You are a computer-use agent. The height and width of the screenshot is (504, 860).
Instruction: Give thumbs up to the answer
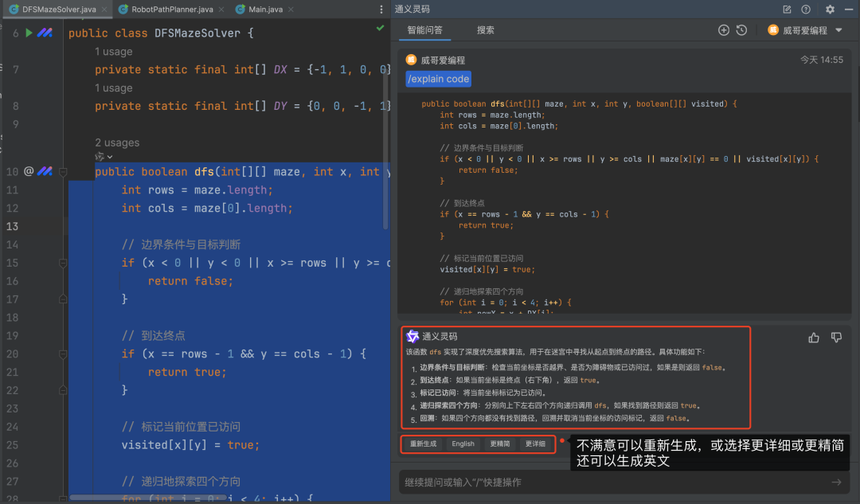click(x=813, y=338)
